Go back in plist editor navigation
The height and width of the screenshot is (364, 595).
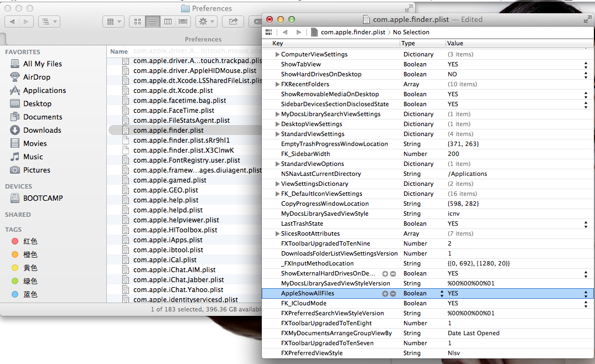tap(285, 32)
